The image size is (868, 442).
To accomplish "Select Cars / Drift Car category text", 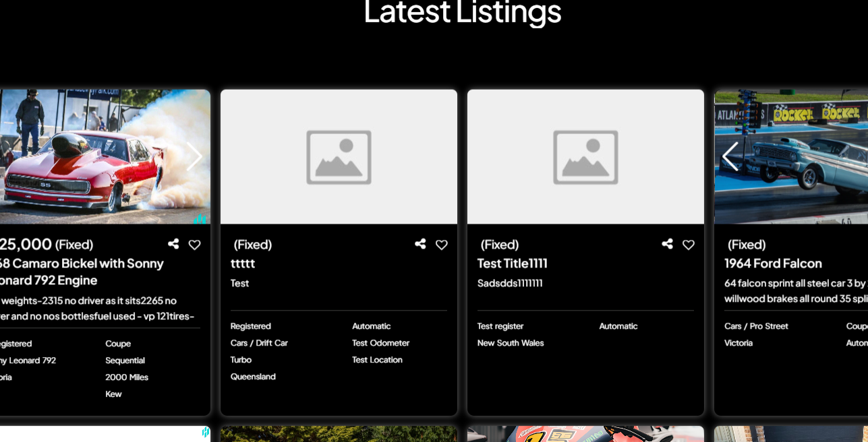I will (259, 343).
